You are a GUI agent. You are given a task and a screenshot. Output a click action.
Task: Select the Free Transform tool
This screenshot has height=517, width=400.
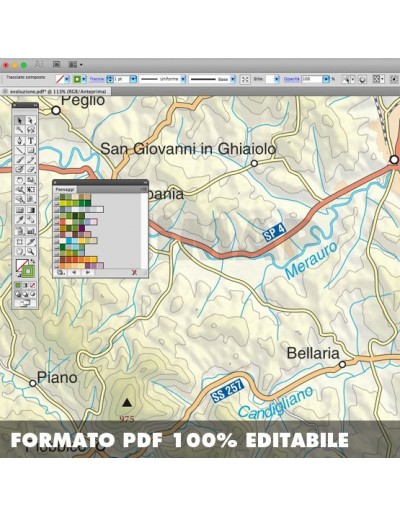31,189
